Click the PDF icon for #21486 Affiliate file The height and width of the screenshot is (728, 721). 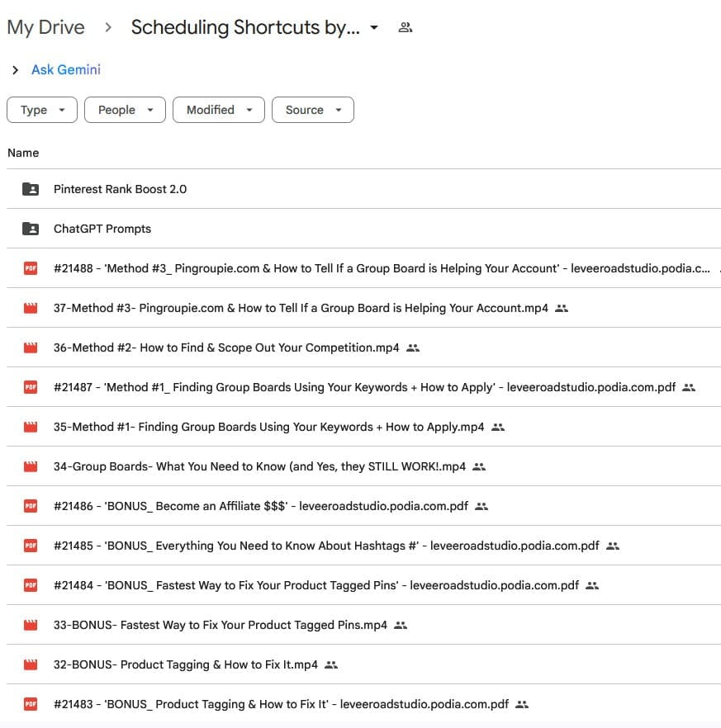pos(31,506)
